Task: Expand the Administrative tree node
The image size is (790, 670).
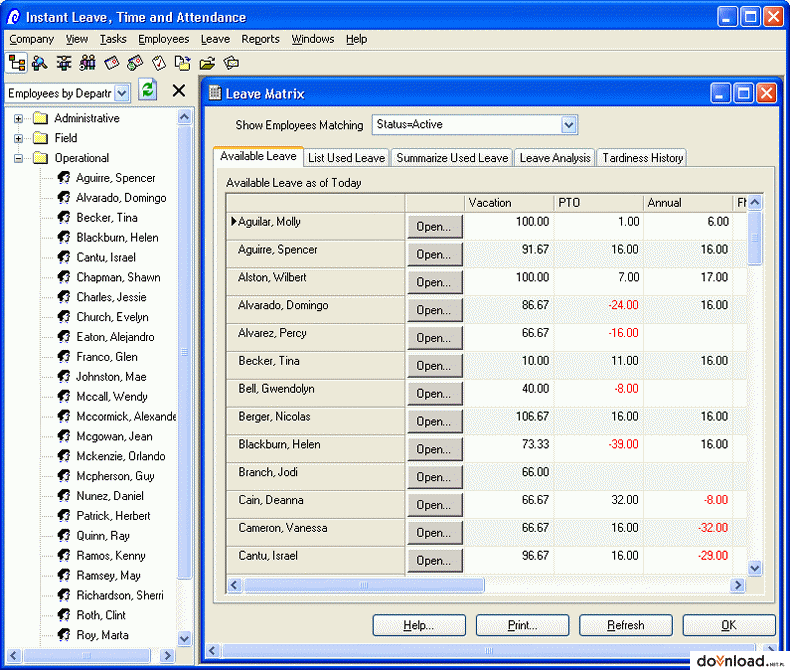Action: tap(19, 119)
